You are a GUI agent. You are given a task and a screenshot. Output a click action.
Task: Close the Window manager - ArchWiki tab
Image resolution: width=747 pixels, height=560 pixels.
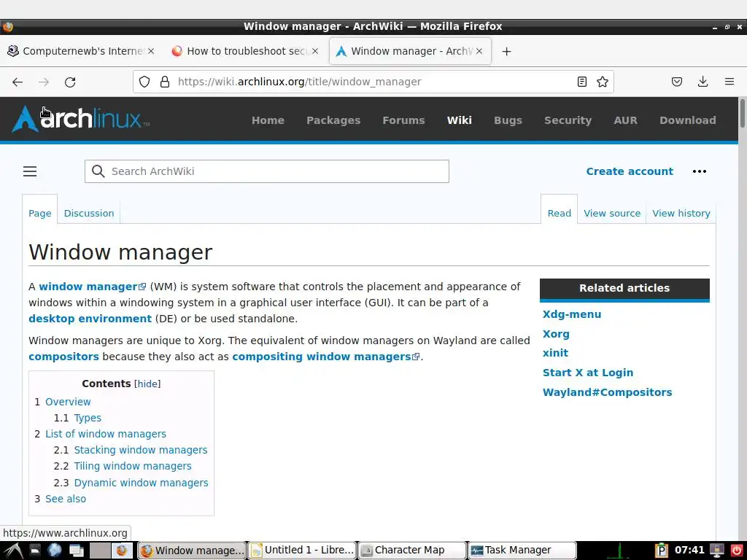[x=479, y=51]
